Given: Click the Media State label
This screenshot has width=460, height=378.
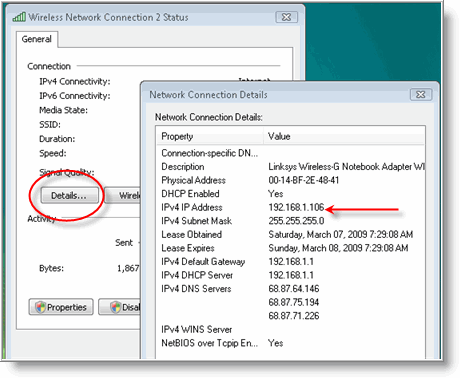Looking at the screenshot, I should 63,110.
